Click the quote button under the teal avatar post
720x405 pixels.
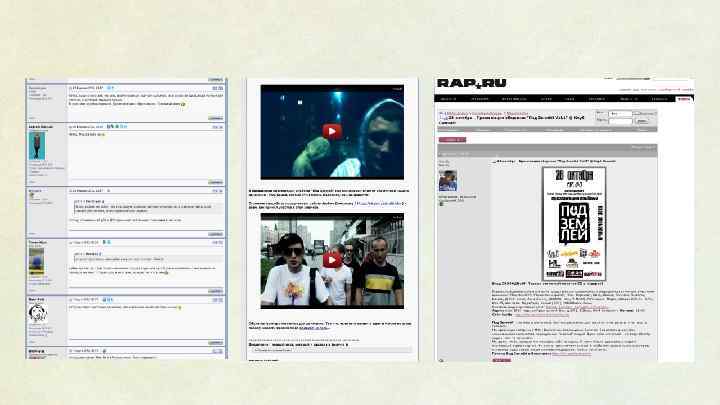[x=215, y=182]
